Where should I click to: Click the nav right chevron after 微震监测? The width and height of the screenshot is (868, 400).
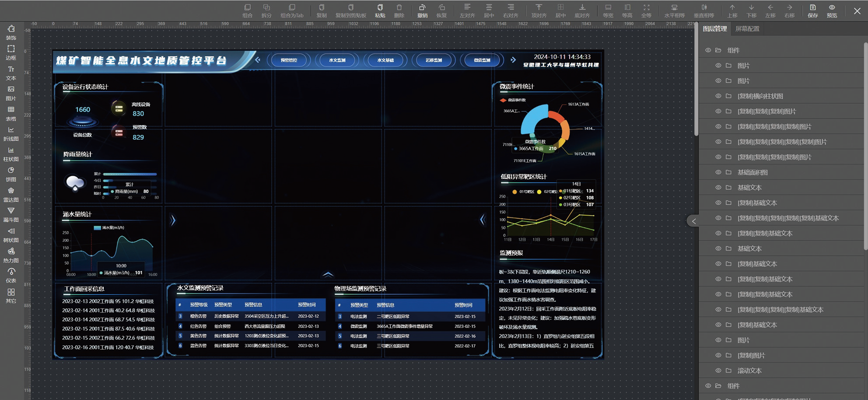pyautogui.click(x=513, y=60)
